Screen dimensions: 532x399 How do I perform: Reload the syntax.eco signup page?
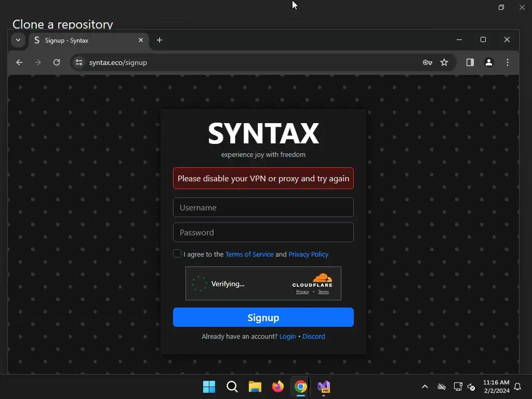57,62
